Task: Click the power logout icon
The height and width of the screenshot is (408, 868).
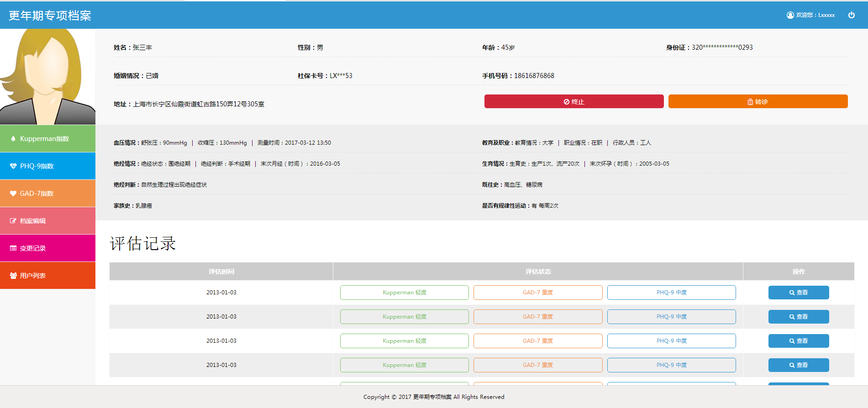Action: 851,15
